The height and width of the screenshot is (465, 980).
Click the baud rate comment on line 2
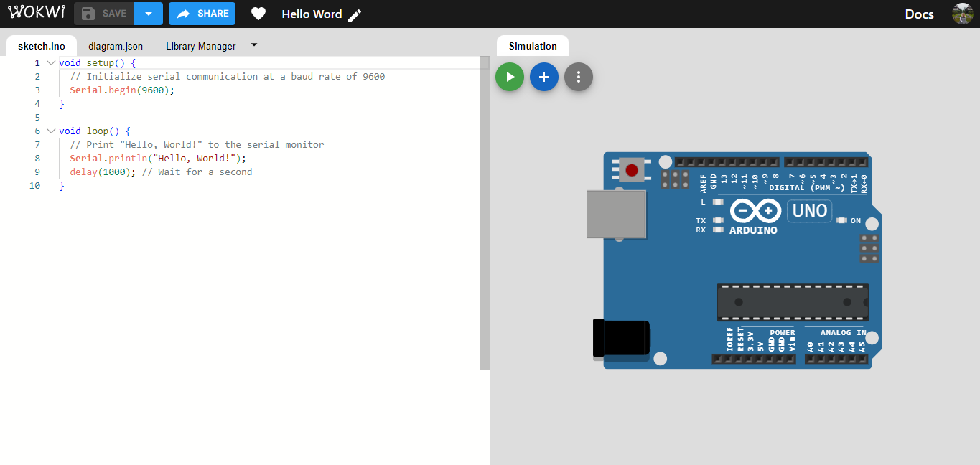pos(228,77)
